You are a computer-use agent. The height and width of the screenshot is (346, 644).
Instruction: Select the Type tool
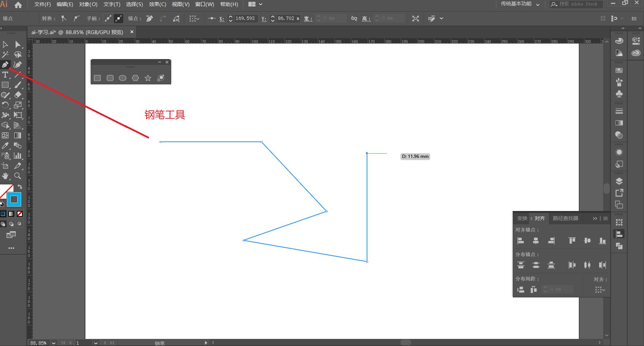coord(5,75)
